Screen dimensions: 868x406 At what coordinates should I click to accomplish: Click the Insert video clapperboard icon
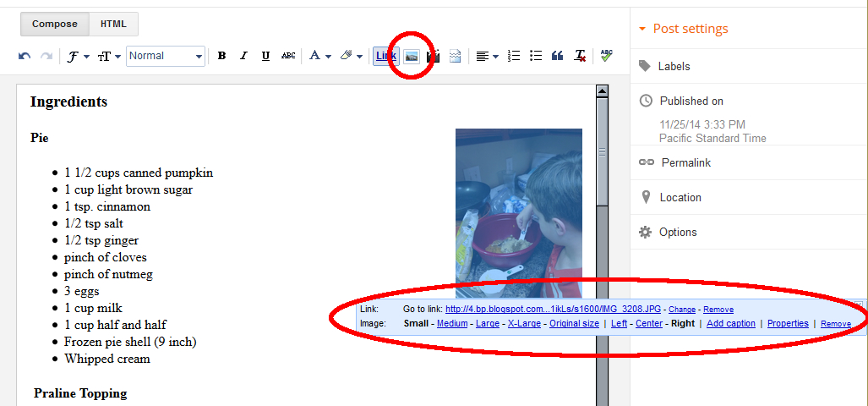point(434,57)
